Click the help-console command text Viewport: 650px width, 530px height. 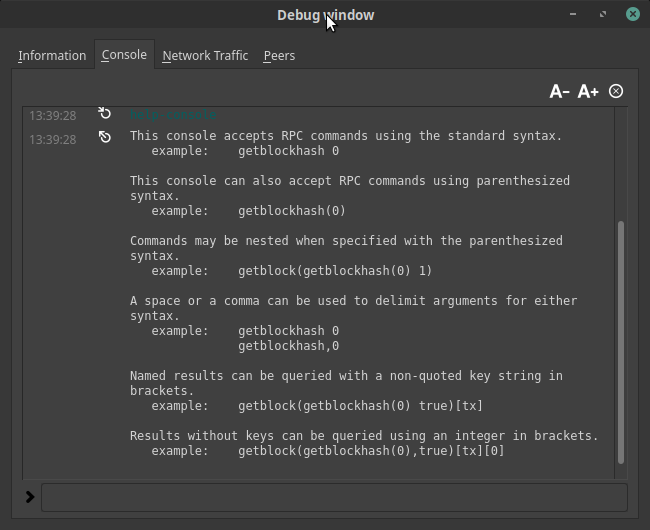click(x=173, y=114)
